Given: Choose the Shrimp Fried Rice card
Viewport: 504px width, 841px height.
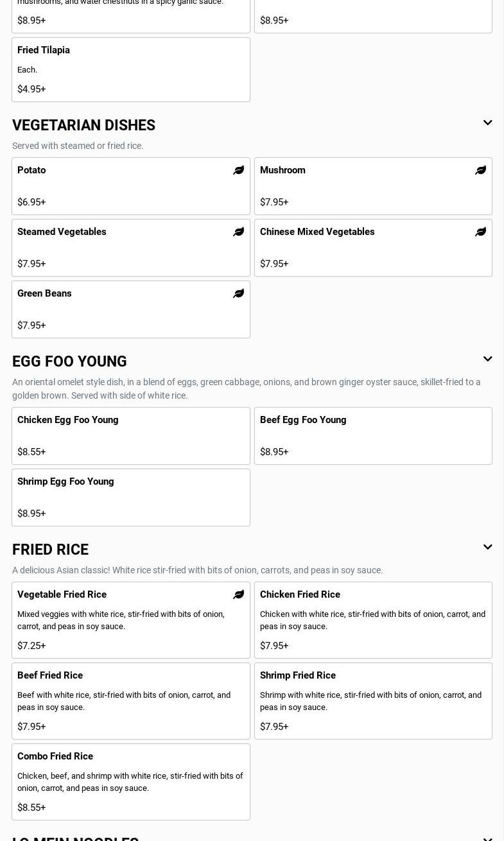Looking at the screenshot, I should (373, 700).
